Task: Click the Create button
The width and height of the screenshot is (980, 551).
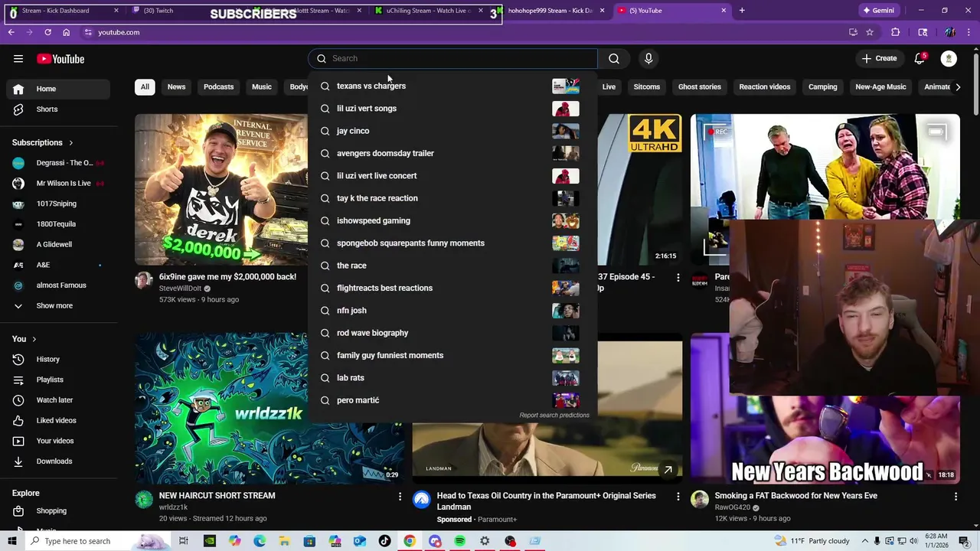Action: point(879,58)
